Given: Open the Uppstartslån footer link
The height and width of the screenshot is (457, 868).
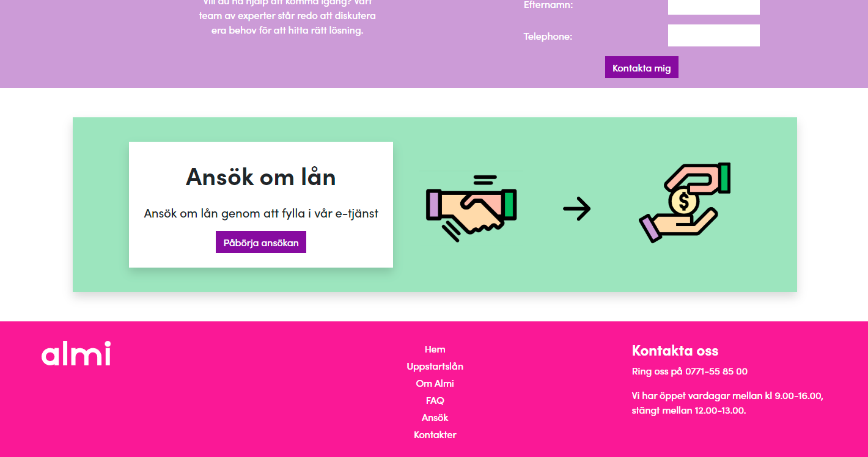Looking at the screenshot, I should (435, 367).
